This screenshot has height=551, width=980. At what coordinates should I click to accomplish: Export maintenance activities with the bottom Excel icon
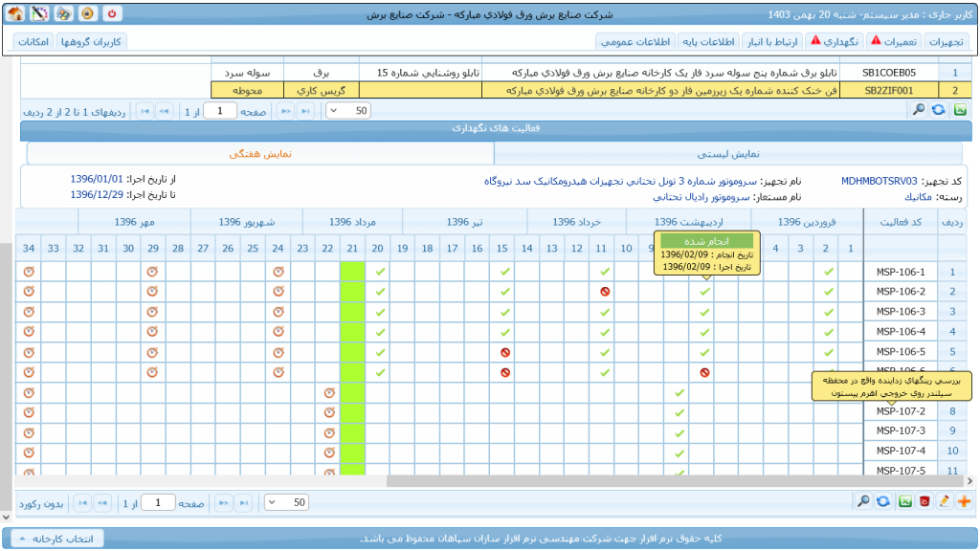click(x=903, y=501)
